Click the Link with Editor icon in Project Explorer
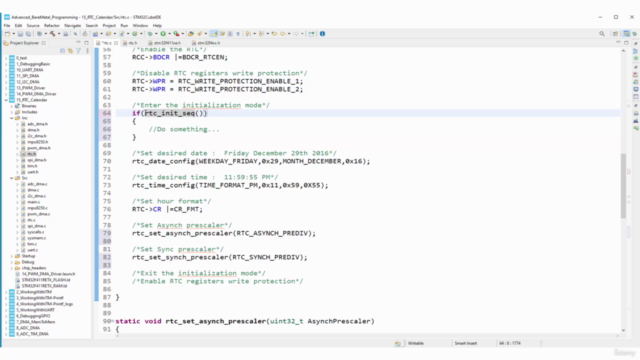This screenshot has height=360, width=640. tap(70, 51)
